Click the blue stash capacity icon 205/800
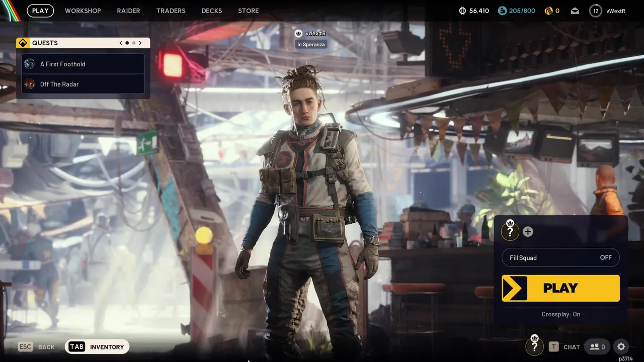This screenshot has width=644, height=362. 502,11
